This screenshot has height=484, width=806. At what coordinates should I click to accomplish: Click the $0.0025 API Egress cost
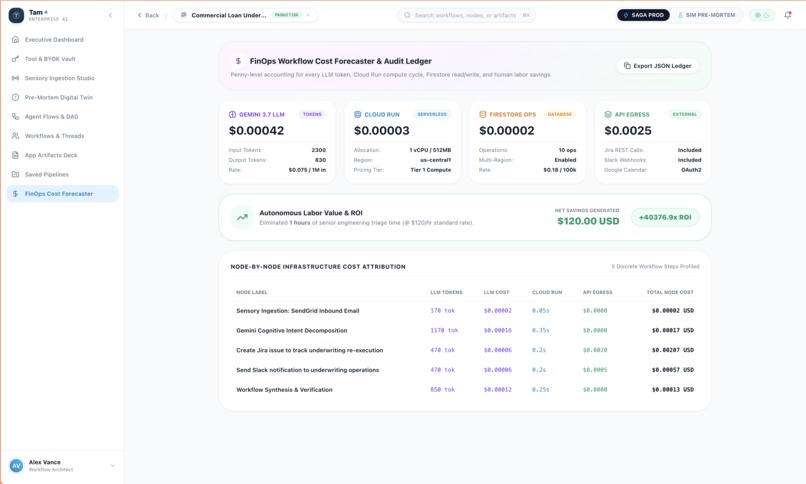(628, 131)
